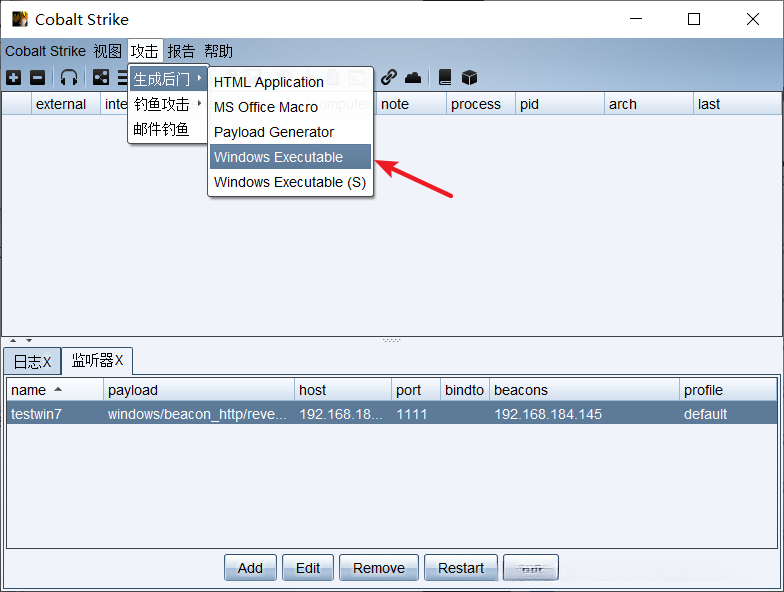Open listeners via headphones icon
Viewport: 784px width, 592px height.
pos(69,78)
